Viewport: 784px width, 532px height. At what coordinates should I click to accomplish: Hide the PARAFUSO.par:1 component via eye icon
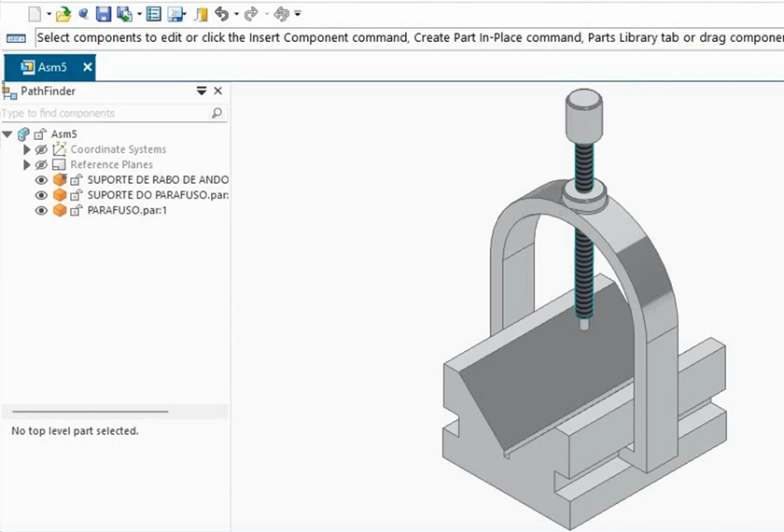tap(41, 211)
